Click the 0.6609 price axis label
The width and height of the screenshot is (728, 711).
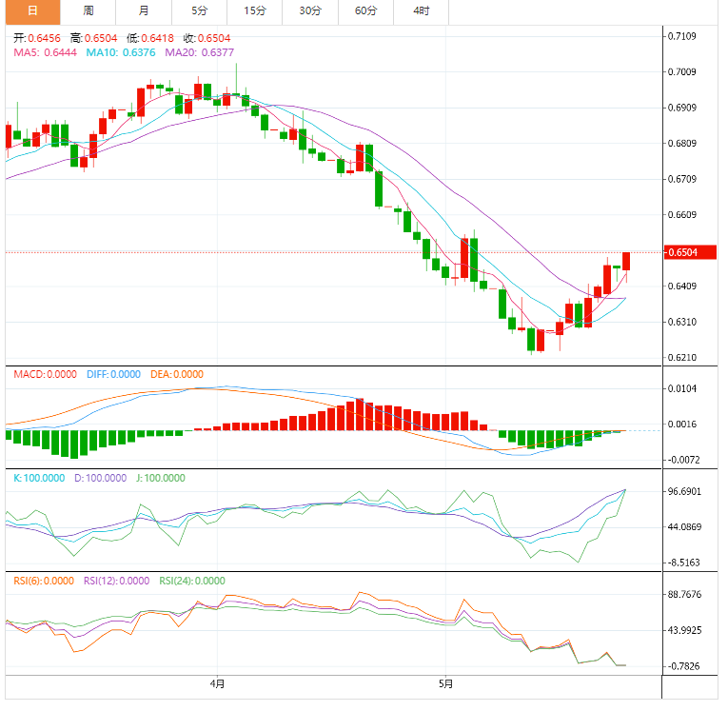(x=682, y=215)
